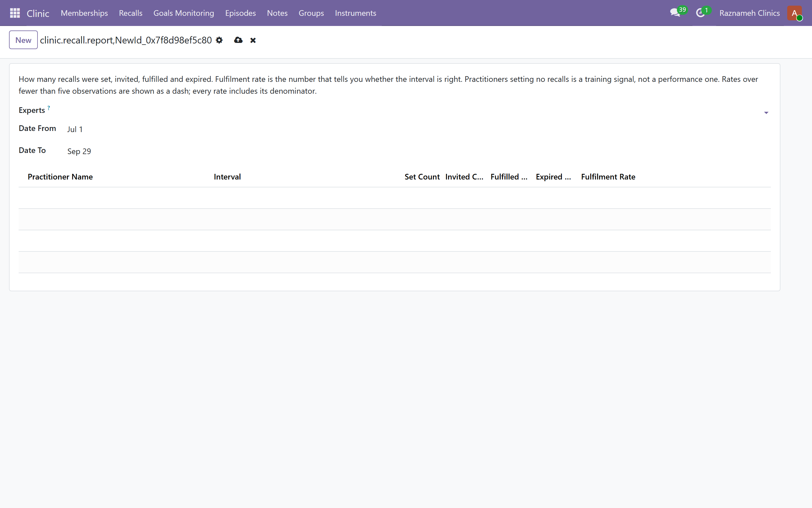Save the record with cloud upload icon

(238, 40)
